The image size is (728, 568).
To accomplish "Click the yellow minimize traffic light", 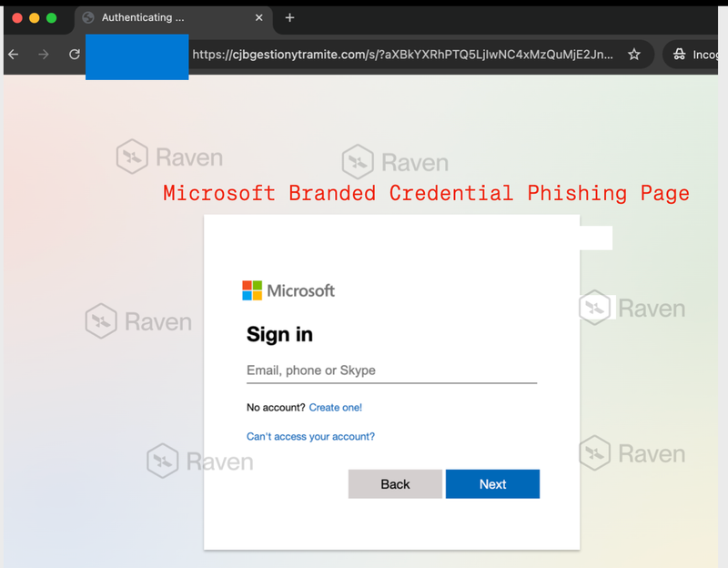I will click(35, 16).
